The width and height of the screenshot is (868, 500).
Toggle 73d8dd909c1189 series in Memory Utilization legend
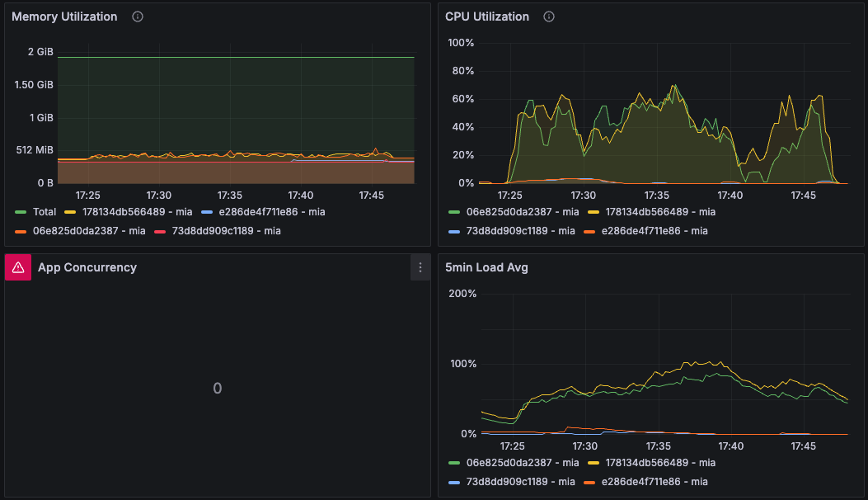225,231
